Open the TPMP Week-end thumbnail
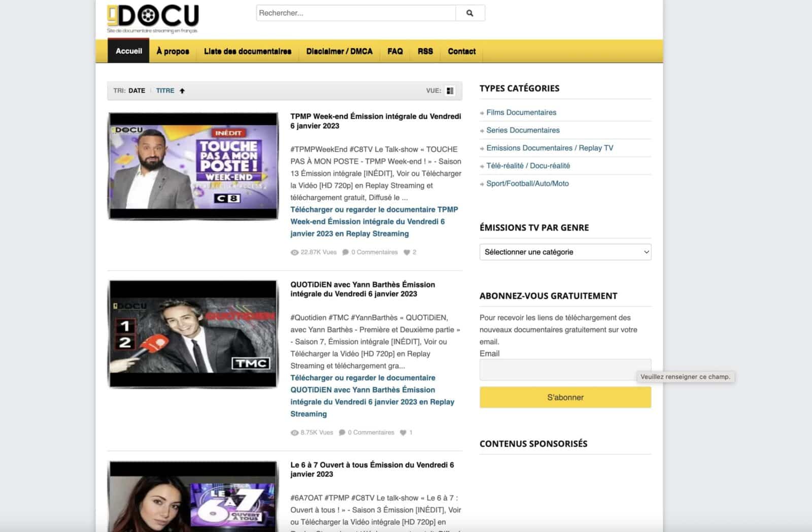 click(193, 166)
